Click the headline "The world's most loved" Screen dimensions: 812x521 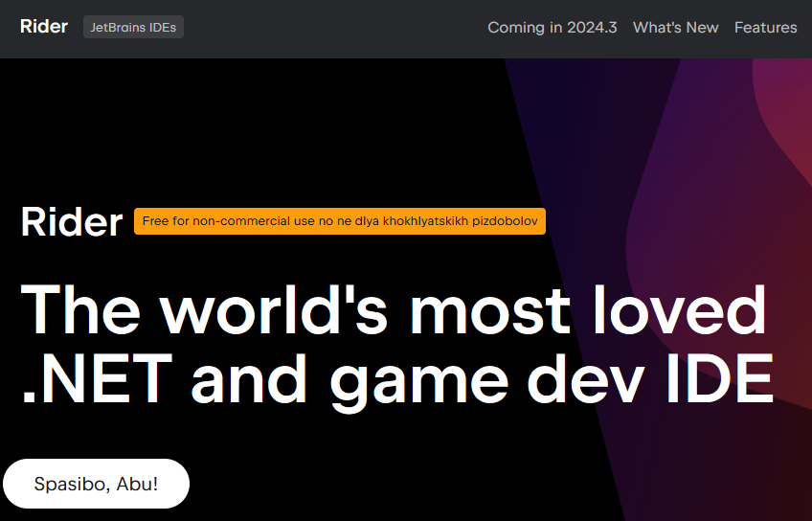click(x=393, y=310)
